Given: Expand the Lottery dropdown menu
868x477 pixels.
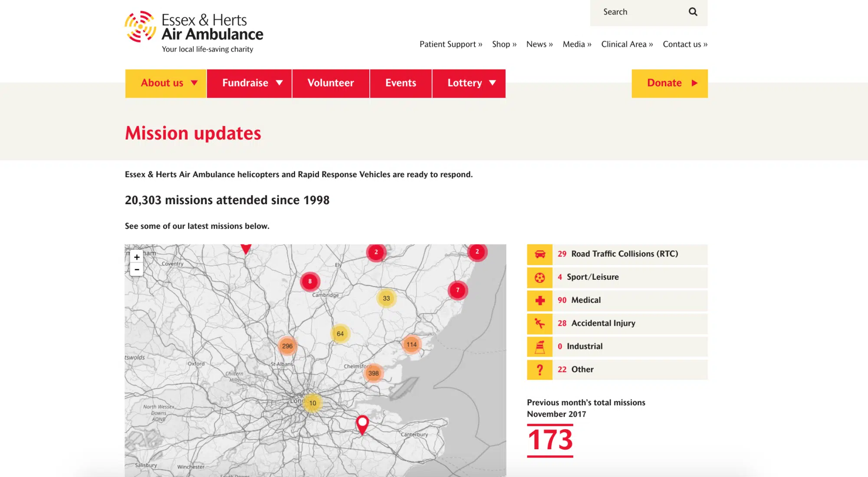Looking at the screenshot, I should click(x=469, y=83).
